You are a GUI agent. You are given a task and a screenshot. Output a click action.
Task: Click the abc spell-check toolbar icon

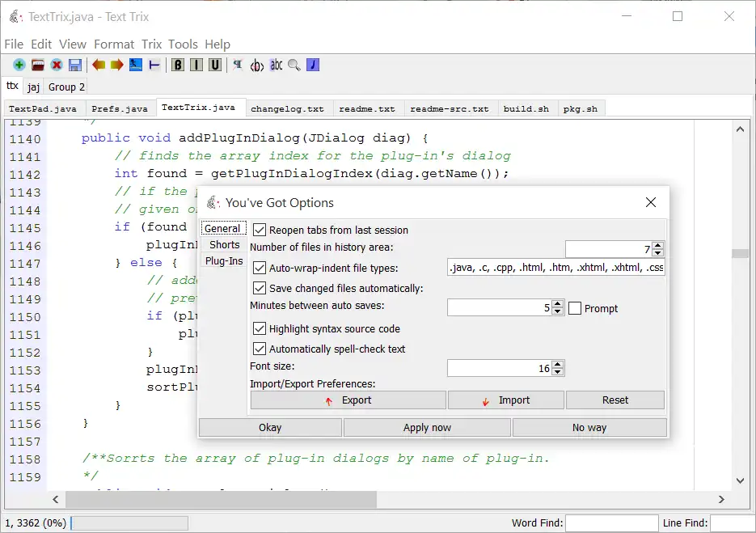[x=277, y=65]
